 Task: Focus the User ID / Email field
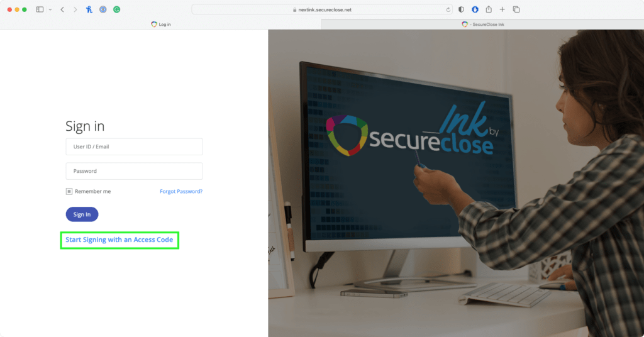click(134, 146)
